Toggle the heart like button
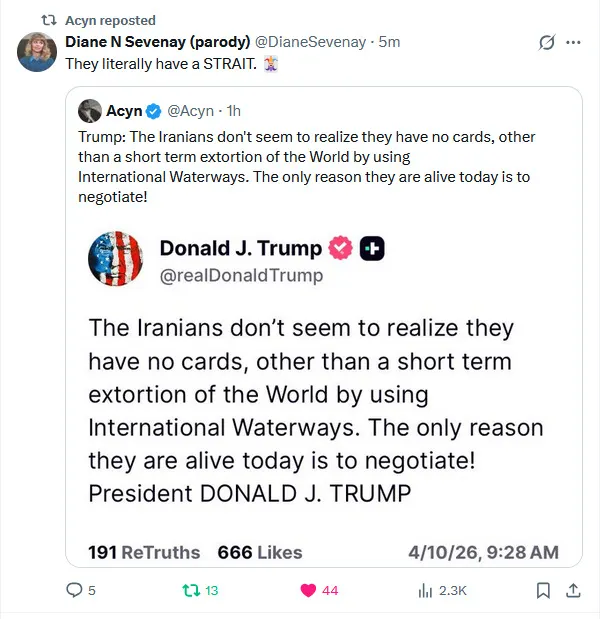The width and height of the screenshot is (600, 619). [x=309, y=590]
